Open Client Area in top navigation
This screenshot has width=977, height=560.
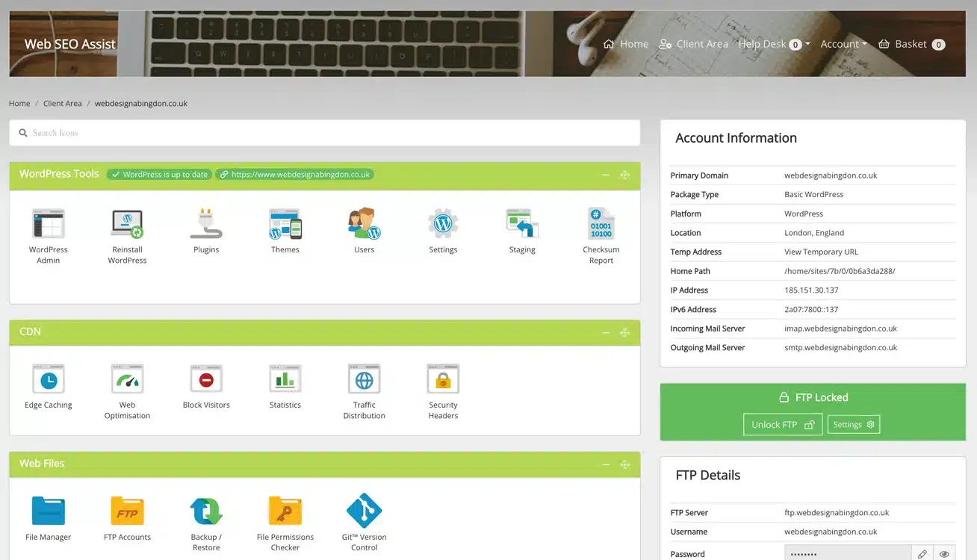(x=693, y=44)
